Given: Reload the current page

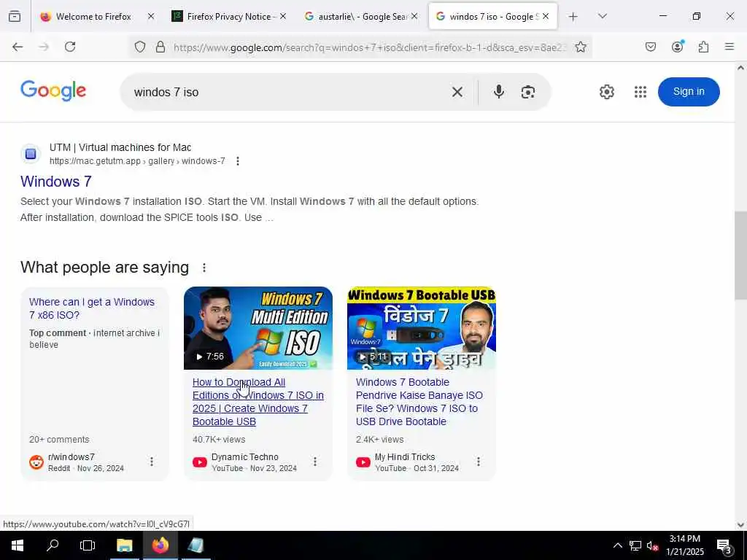Looking at the screenshot, I should (70, 47).
